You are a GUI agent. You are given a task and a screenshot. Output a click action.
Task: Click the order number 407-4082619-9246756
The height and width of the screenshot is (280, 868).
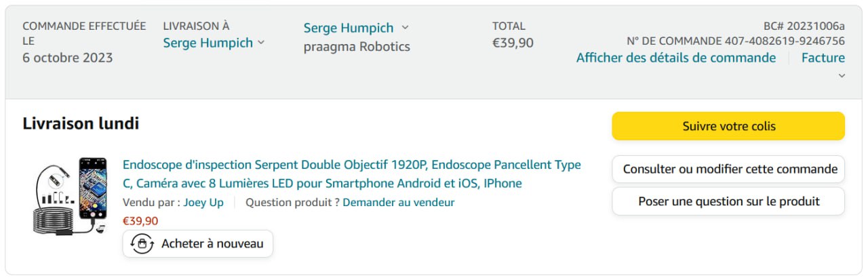tap(785, 41)
